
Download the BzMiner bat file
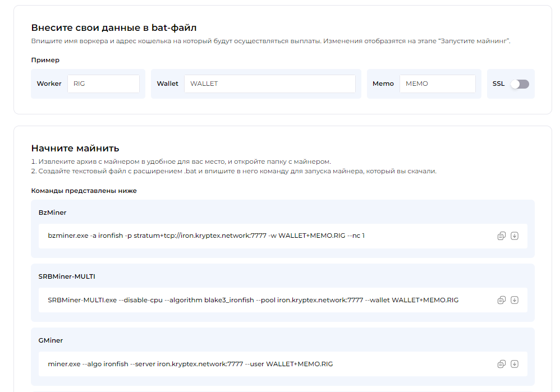click(x=515, y=236)
